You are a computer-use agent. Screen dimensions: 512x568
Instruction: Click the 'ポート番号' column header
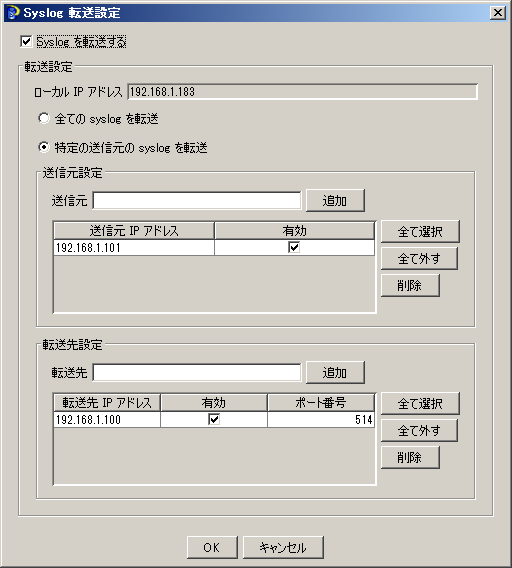321,402
